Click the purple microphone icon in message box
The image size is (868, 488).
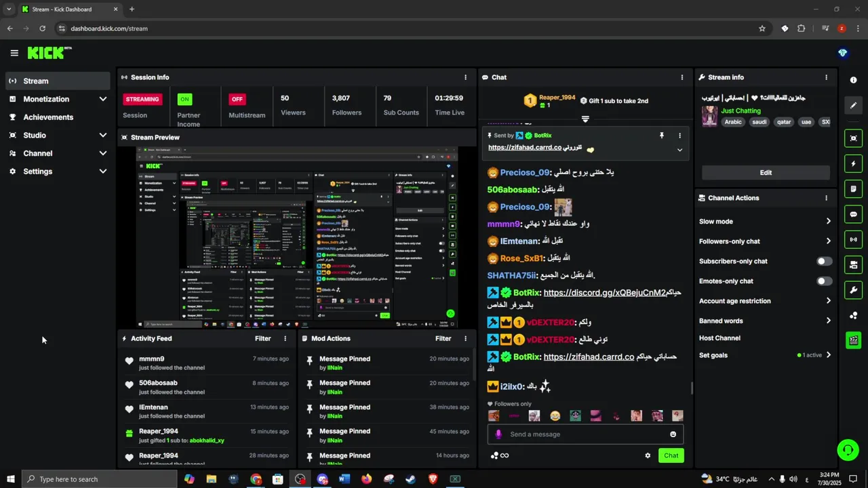click(498, 434)
